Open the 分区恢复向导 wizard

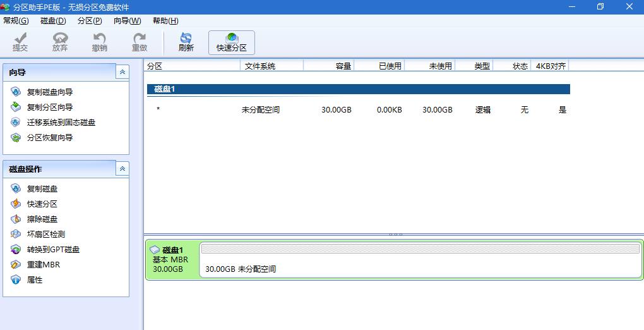pos(49,138)
